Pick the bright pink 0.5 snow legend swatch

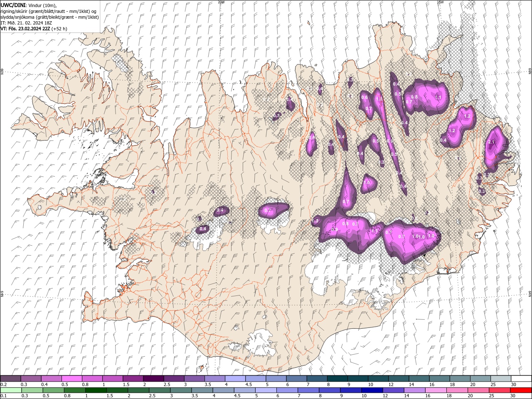(71, 379)
